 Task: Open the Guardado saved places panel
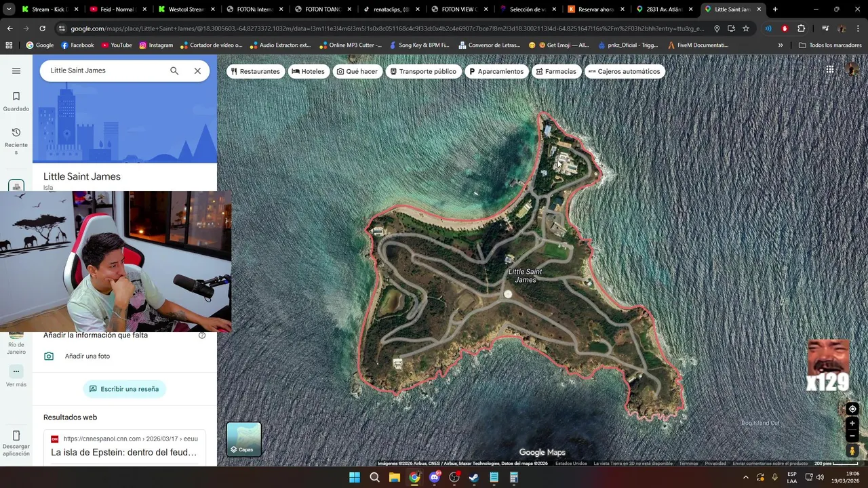[x=16, y=102]
